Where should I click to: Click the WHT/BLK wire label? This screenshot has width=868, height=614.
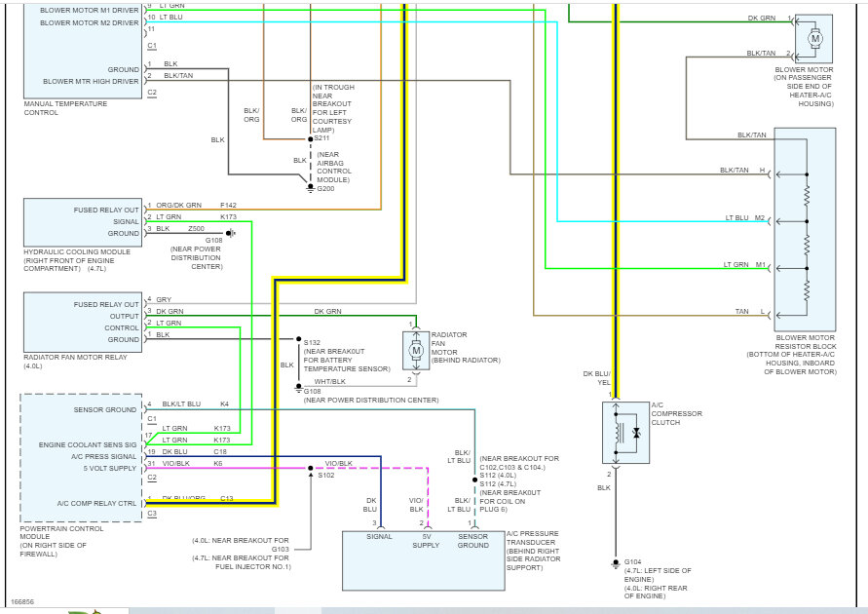coord(330,381)
